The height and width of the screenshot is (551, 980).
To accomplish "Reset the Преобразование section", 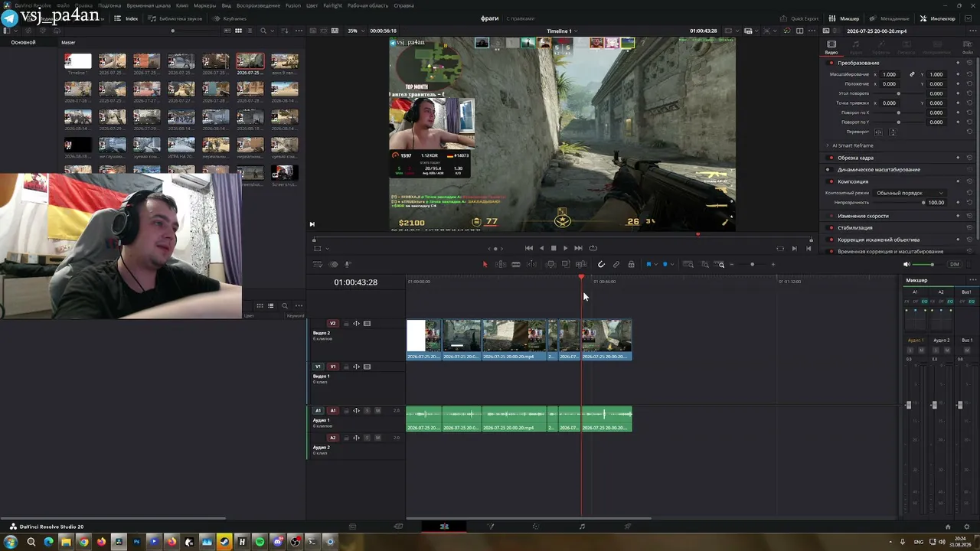I will pos(969,63).
